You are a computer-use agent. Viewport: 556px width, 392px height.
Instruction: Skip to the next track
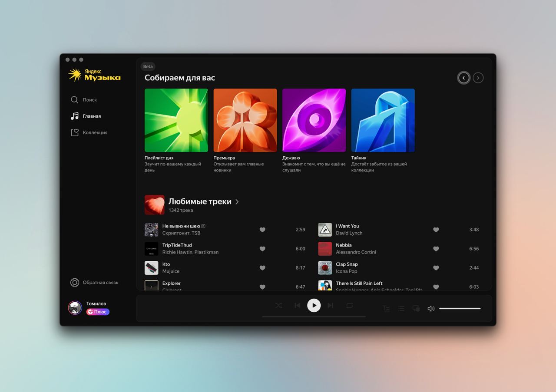[x=331, y=306]
